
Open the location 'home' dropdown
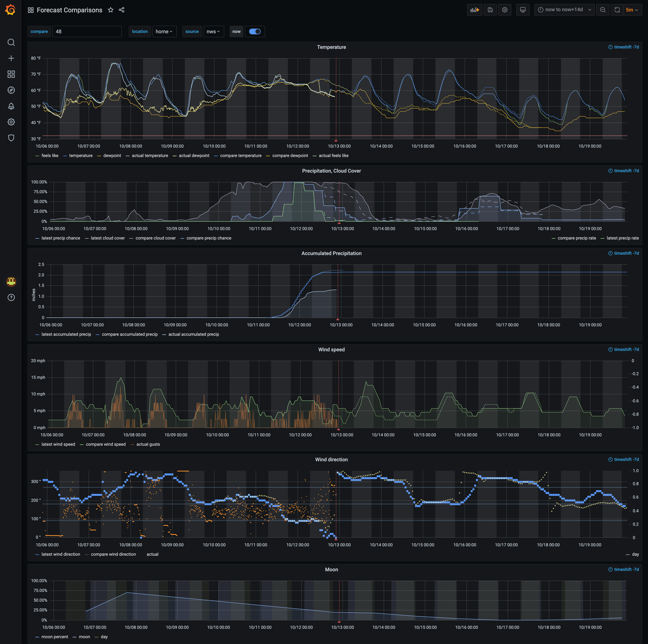[x=164, y=31]
